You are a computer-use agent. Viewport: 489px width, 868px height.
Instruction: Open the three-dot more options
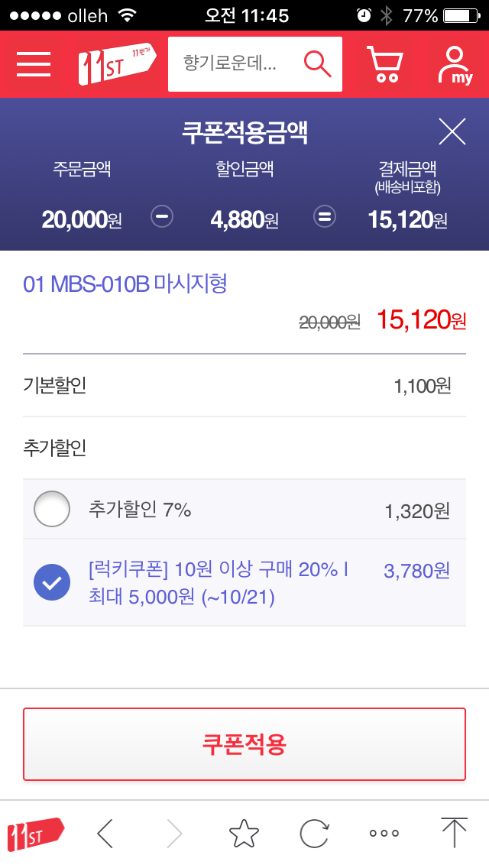pos(384,833)
